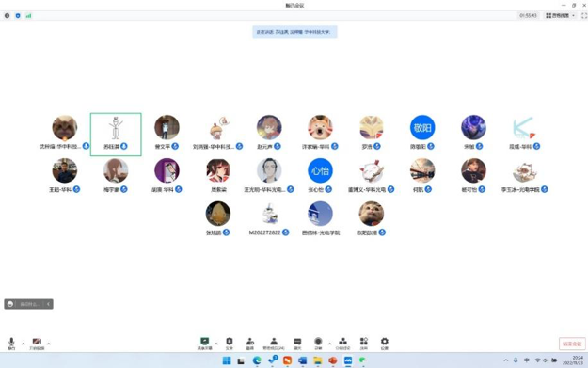Open the Chat panel icon
Screen dimensions: 588x368
[297, 343]
